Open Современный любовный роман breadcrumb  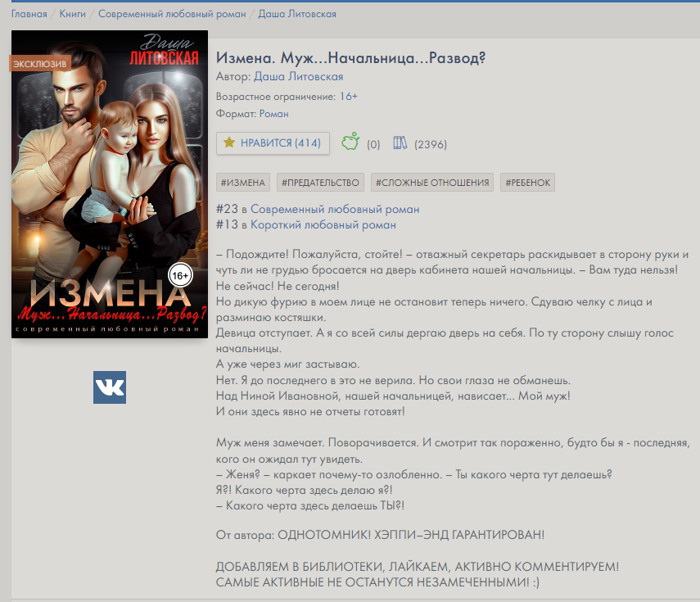(172, 14)
